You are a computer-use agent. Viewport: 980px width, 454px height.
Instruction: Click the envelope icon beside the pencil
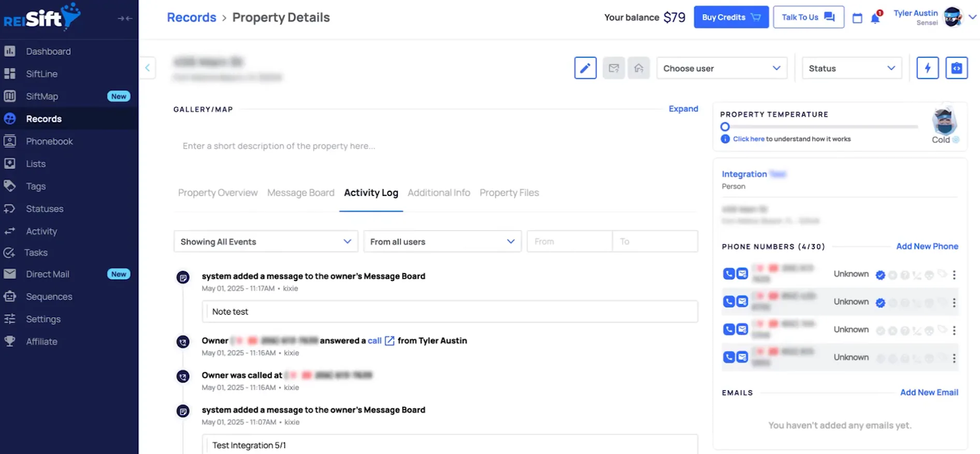(614, 68)
